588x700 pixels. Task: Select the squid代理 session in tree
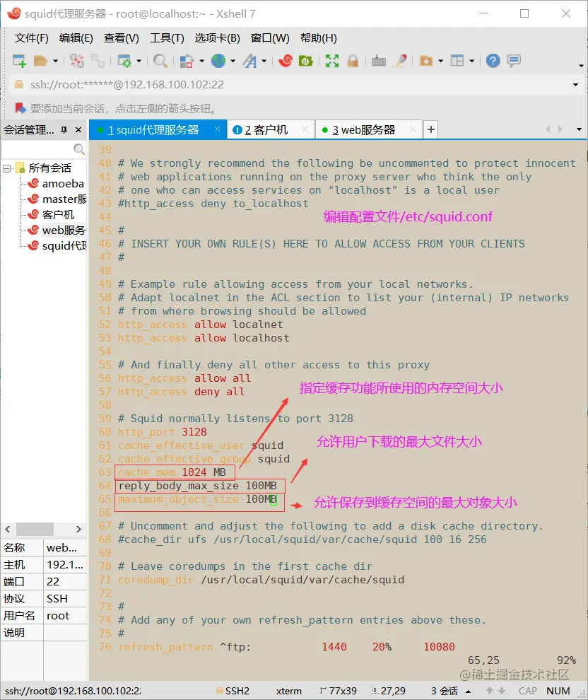pos(64,246)
